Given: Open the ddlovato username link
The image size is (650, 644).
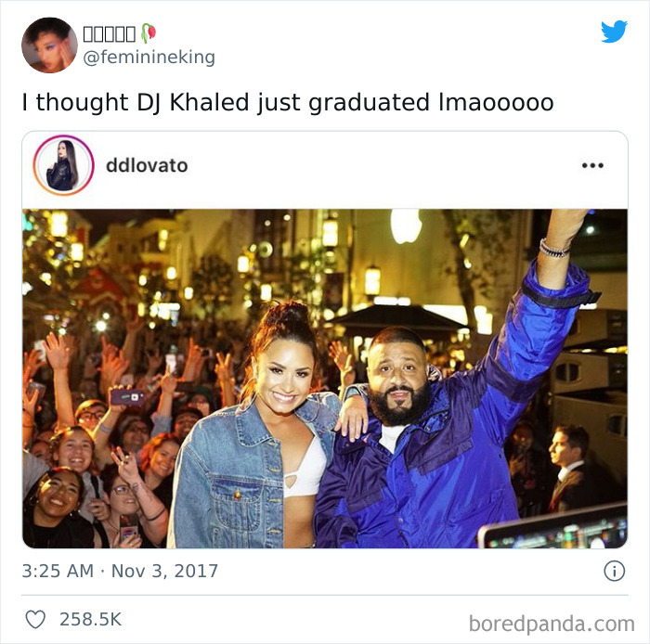Looking at the screenshot, I should tap(147, 165).
